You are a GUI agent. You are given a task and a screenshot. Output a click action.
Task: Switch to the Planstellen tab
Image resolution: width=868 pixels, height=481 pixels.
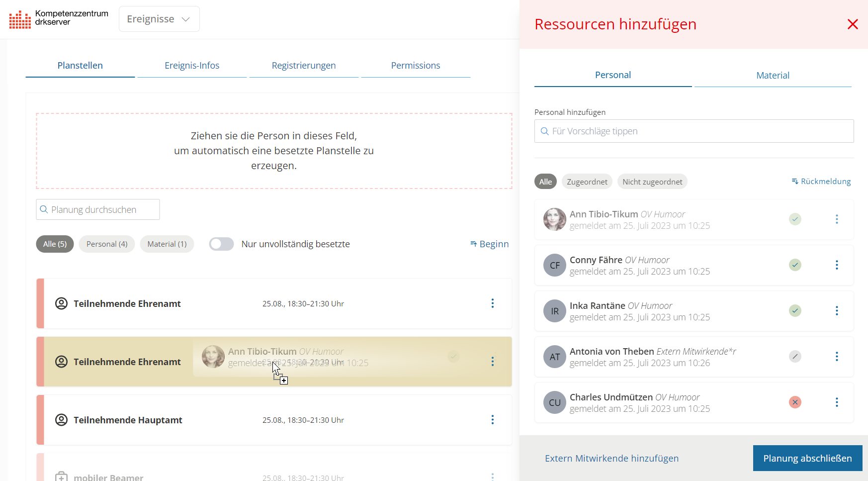pos(80,66)
